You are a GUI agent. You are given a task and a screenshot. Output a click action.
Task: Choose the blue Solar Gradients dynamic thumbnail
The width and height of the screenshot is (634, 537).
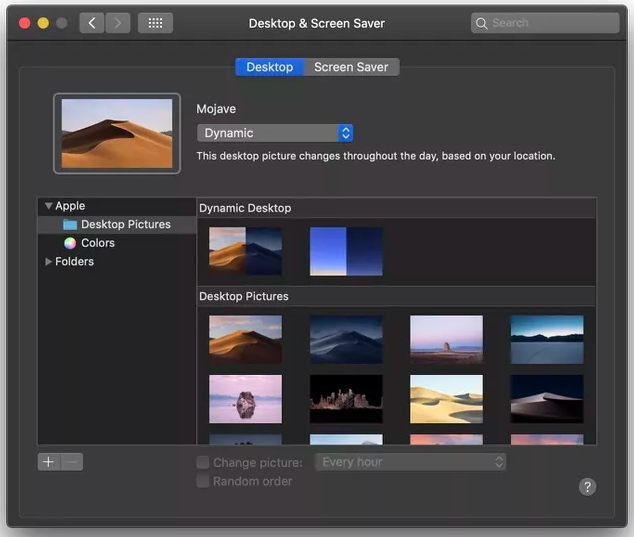point(346,251)
